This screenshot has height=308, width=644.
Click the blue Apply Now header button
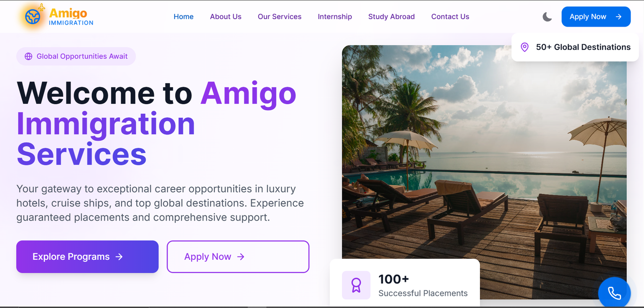coord(596,17)
